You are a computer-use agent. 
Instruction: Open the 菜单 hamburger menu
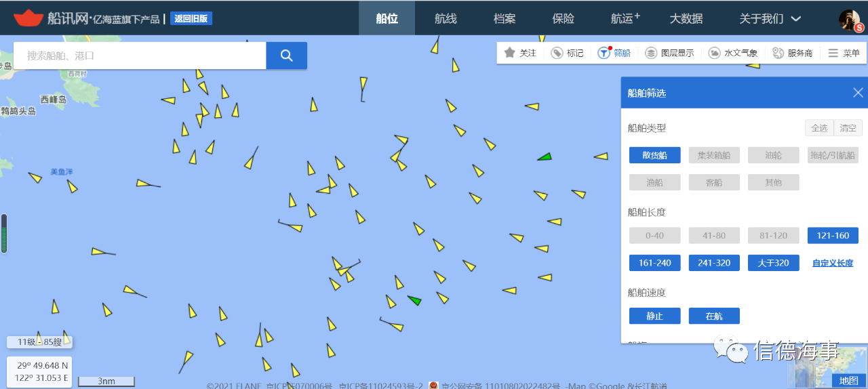[844, 53]
